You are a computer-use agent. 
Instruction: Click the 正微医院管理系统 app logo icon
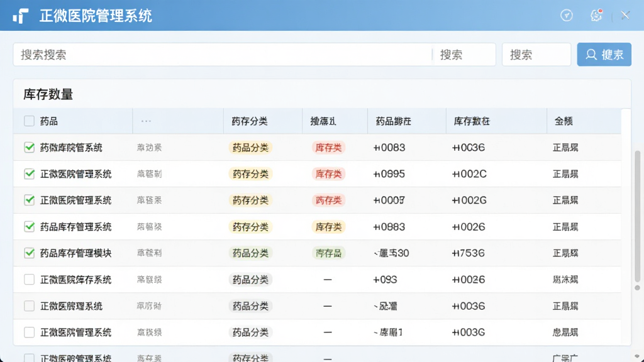click(x=20, y=16)
